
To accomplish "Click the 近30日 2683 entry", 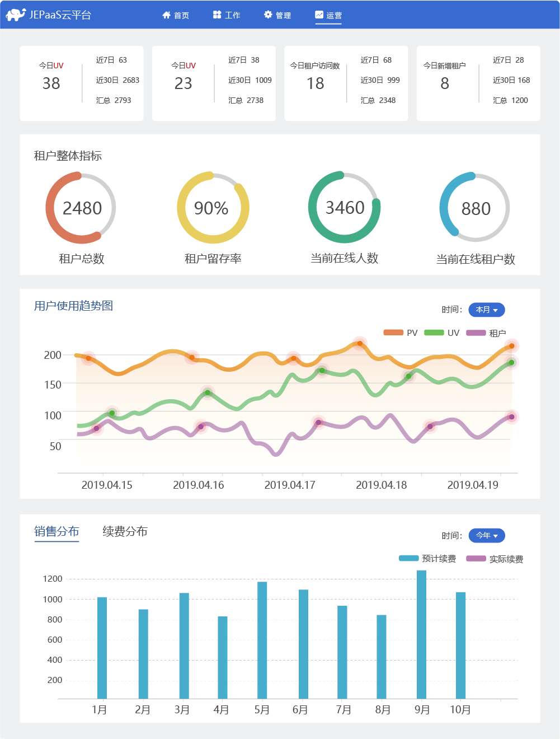I will point(117,80).
